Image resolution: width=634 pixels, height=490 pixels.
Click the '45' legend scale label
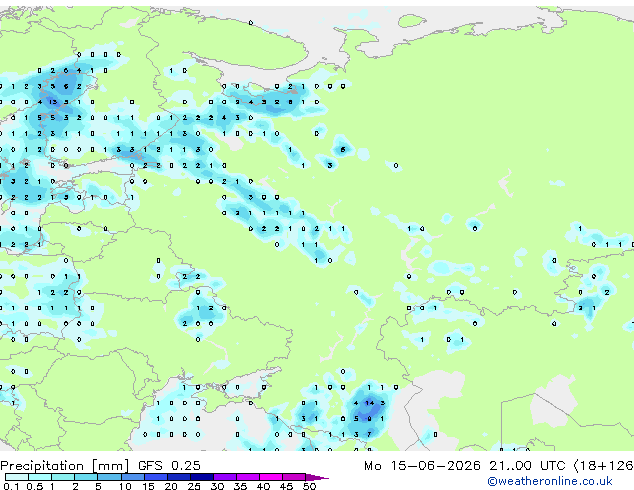(287, 486)
